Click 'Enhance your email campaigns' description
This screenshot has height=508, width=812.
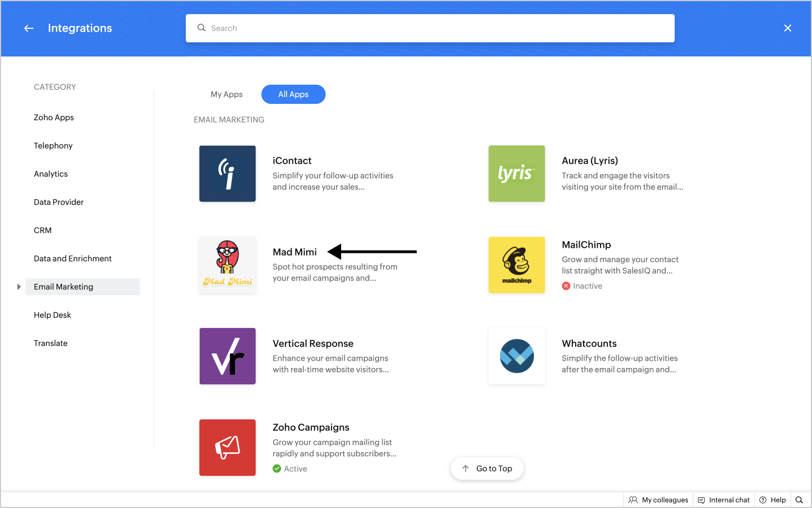pos(331,364)
